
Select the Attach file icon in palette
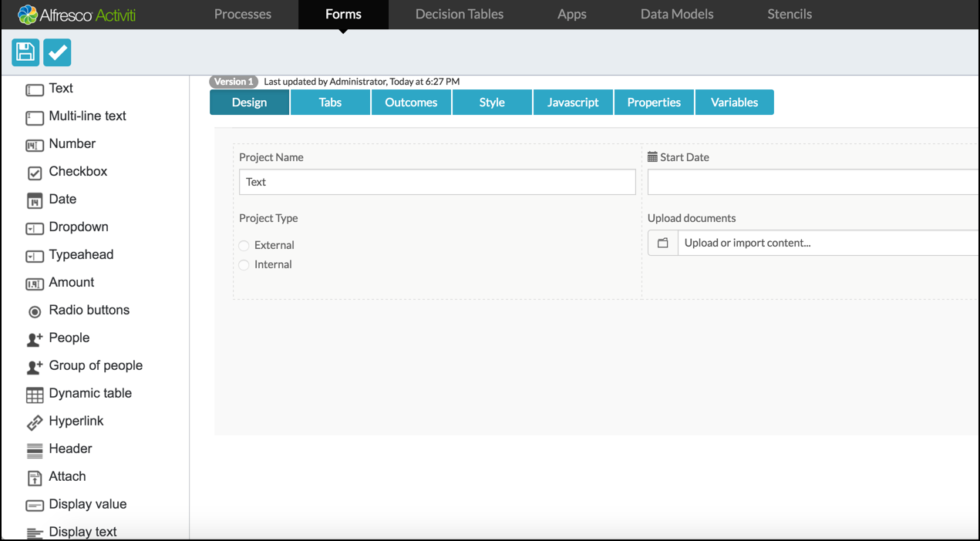tap(35, 478)
